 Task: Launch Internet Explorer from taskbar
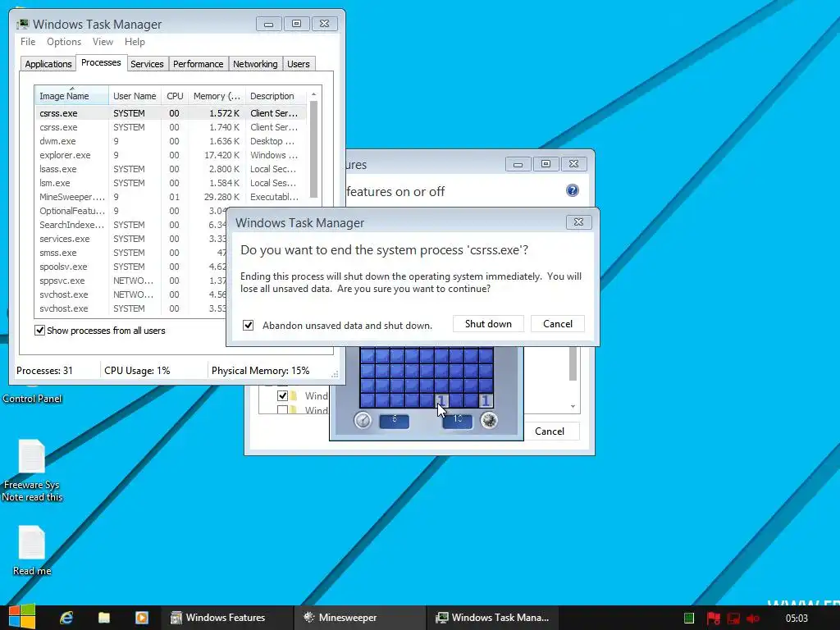(66, 618)
